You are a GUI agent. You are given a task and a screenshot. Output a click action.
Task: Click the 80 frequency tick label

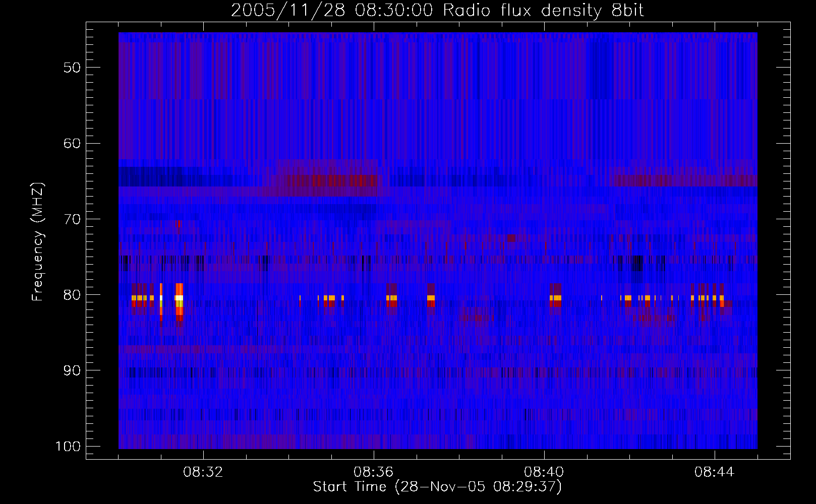72,295
